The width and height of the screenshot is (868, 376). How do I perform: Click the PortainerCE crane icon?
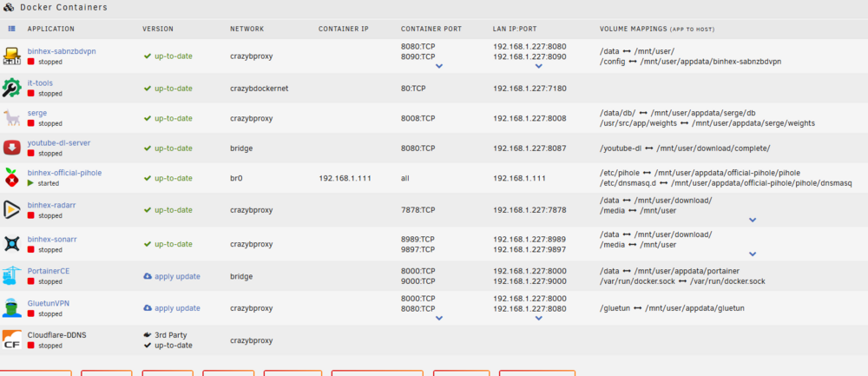(11, 276)
